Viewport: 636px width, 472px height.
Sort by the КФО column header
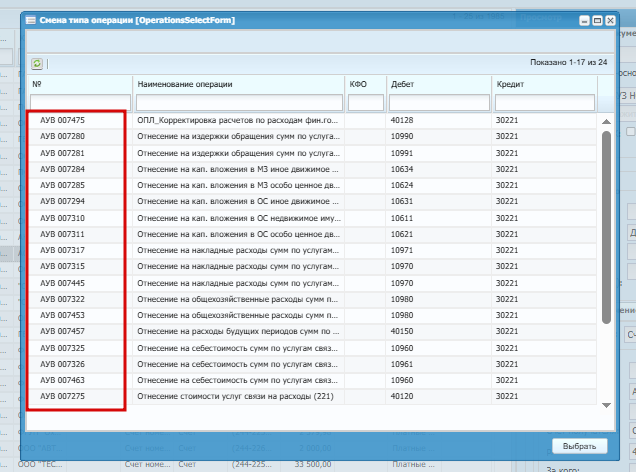pyautogui.click(x=365, y=84)
